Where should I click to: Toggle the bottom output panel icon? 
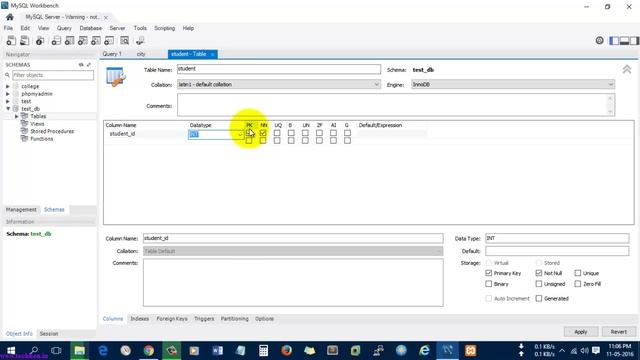coord(624,40)
